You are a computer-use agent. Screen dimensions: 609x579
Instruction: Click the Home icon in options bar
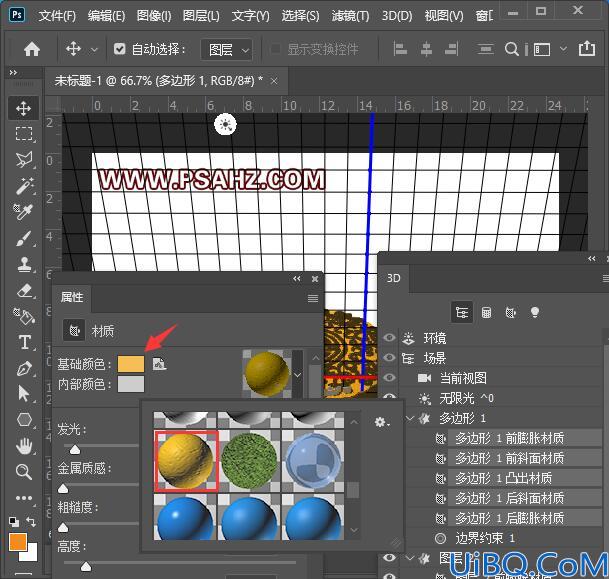(x=32, y=49)
